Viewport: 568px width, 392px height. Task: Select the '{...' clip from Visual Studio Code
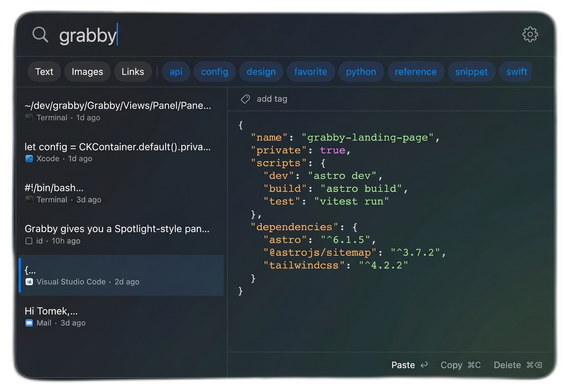point(121,275)
